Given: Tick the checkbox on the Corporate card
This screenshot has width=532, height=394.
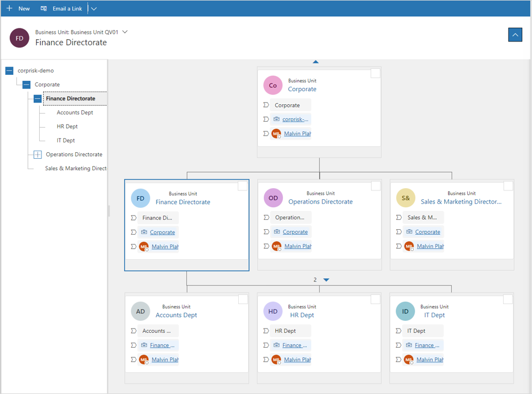Looking at the screenshot, I should tap(375, 73).
